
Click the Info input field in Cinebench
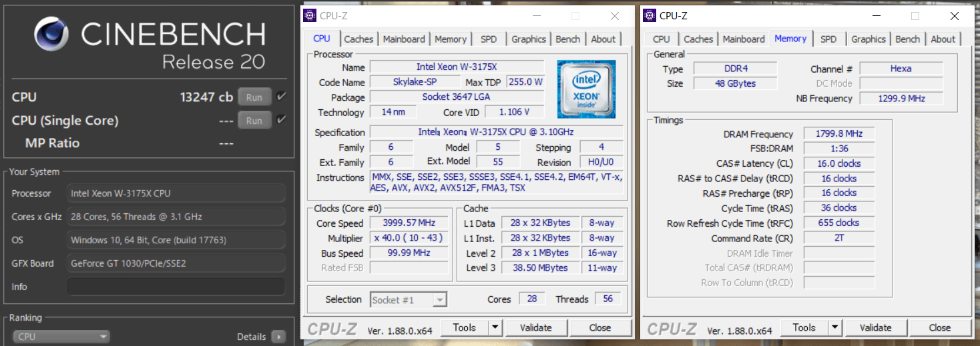tap(176, 287)
